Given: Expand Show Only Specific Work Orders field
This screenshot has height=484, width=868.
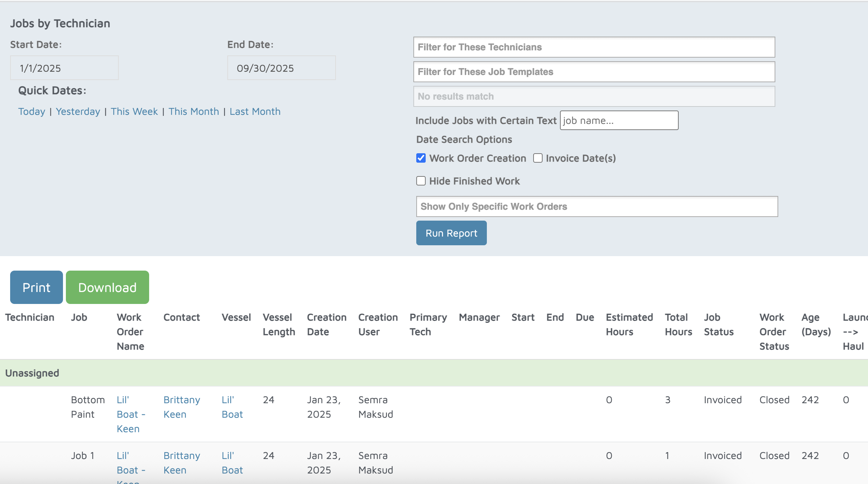Looking at the screenshot, I should point(597,206).
